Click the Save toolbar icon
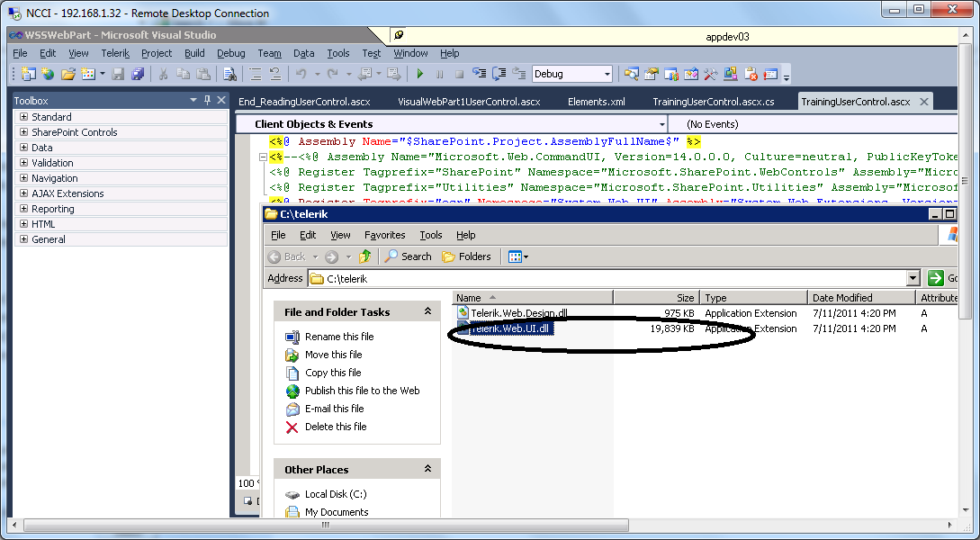The height and width of the screenshot is (540, 980). point(118,74)
